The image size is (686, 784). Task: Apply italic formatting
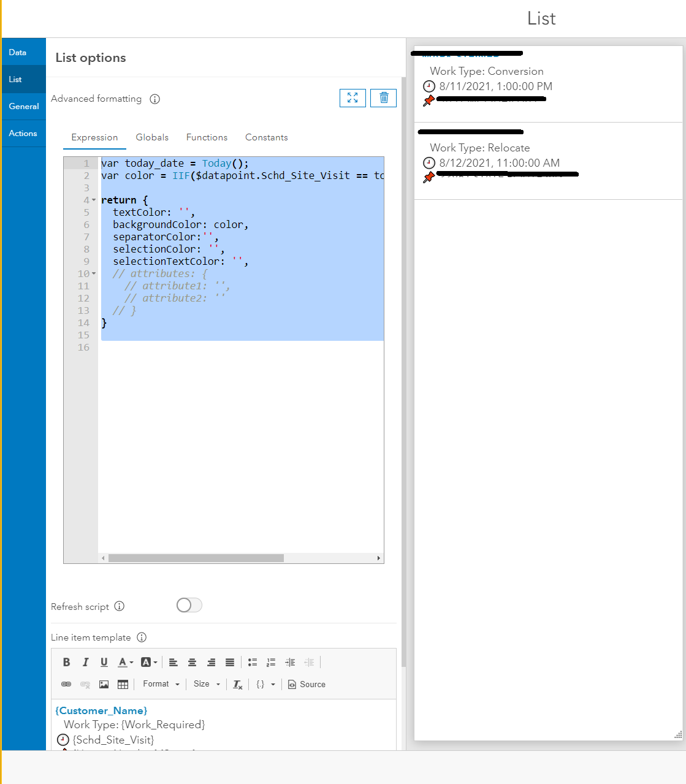[85, 662]
